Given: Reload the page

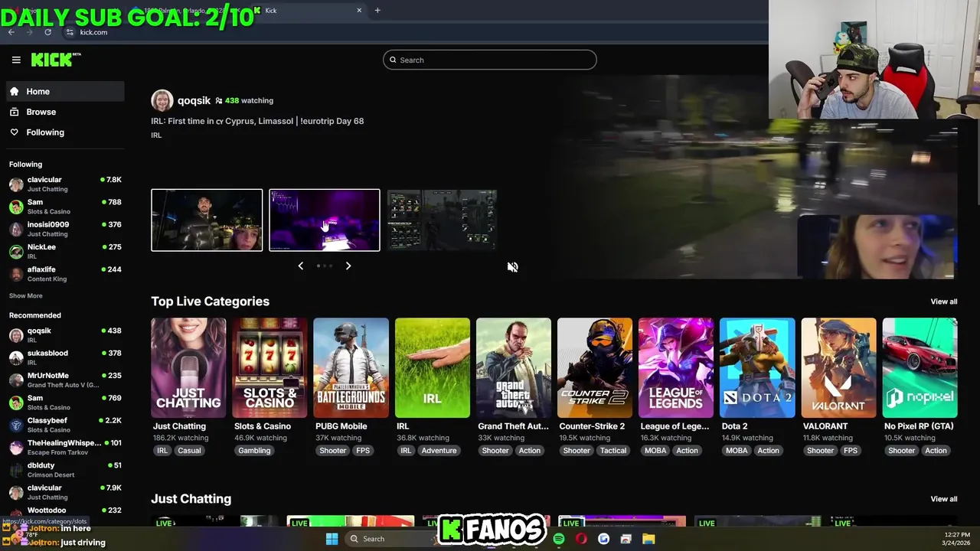Looking at the screenshot, I should [47, 32].
